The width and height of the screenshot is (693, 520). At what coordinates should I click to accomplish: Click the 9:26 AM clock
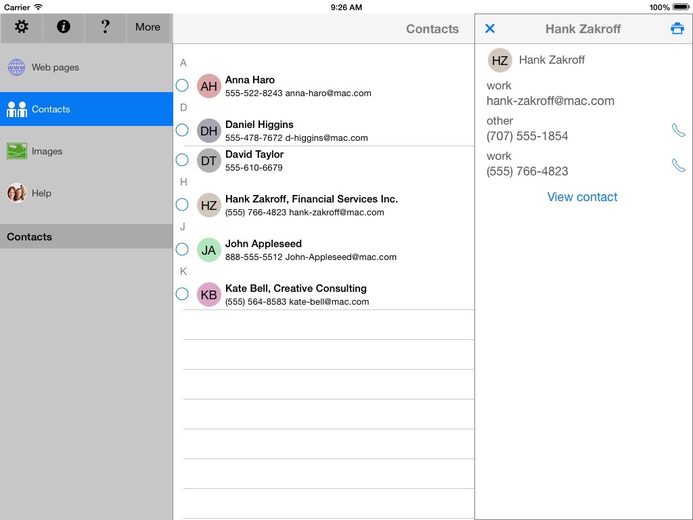pos(346,7)
